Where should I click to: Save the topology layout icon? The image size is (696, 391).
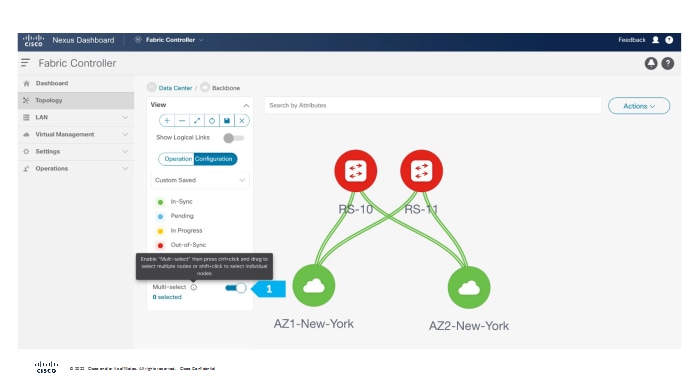[227, 121]
